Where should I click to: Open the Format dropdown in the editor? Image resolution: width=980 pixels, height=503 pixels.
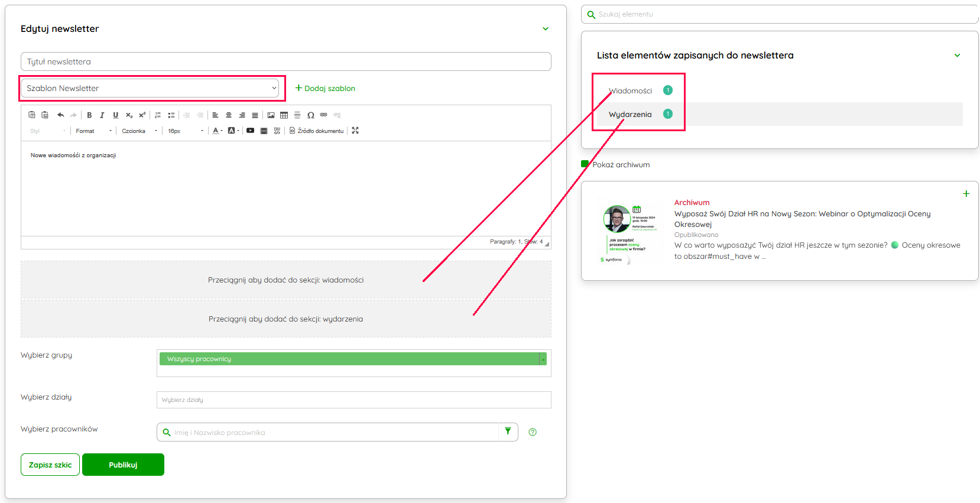point(93,131)
